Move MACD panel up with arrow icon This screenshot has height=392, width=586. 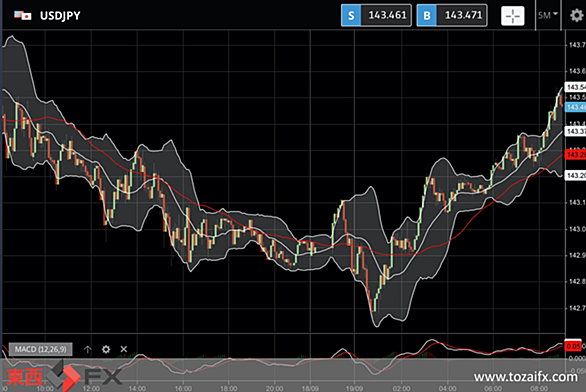(87, 349)
